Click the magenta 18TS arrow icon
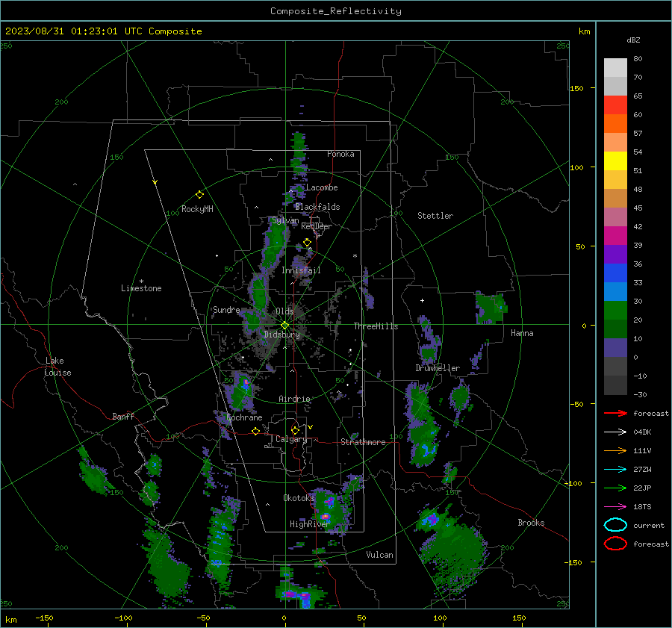672x628 pixels. click(x=615, y=507)
